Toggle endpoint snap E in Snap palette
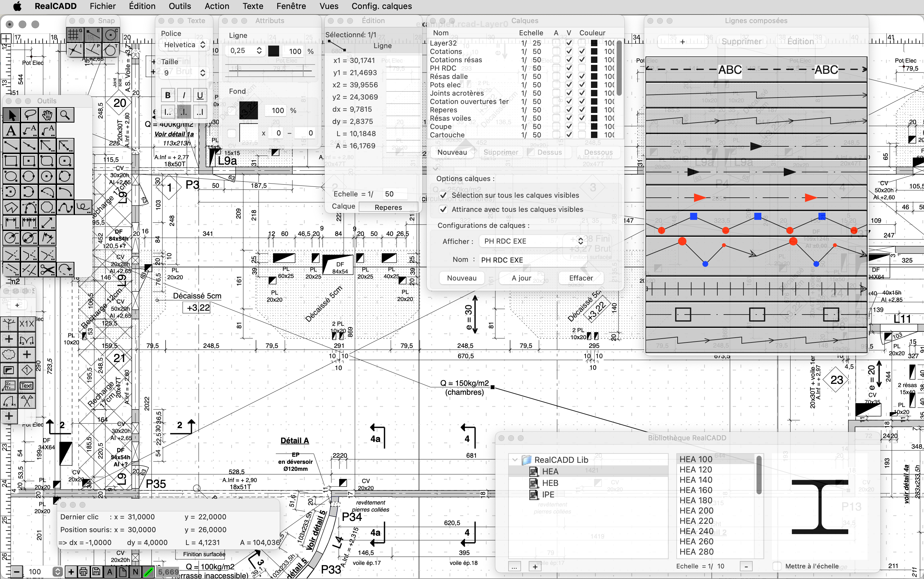The image size is (924, 579). (93, 34)
